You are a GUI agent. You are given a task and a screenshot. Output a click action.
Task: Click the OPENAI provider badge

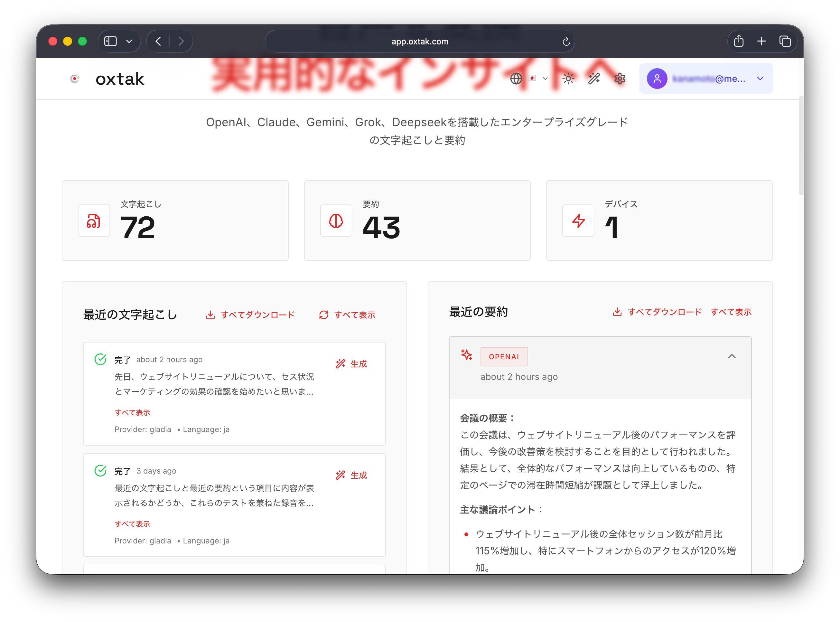504,357
